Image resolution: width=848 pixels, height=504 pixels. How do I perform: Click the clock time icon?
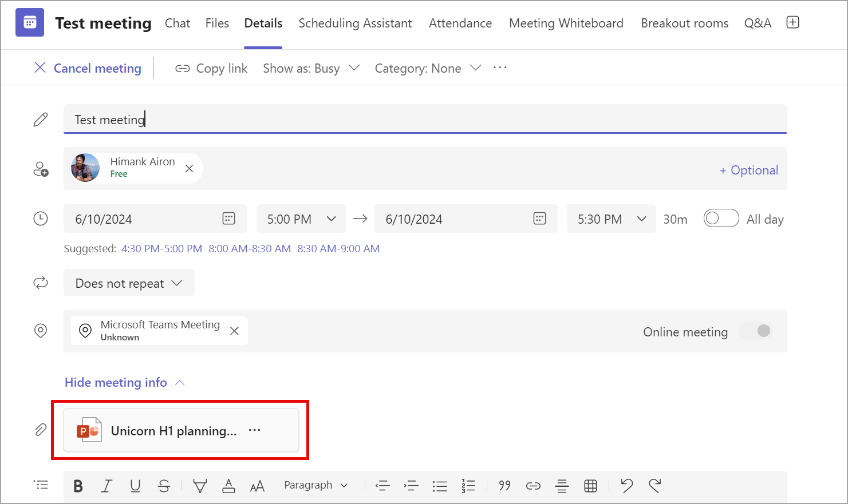[41, 219]
